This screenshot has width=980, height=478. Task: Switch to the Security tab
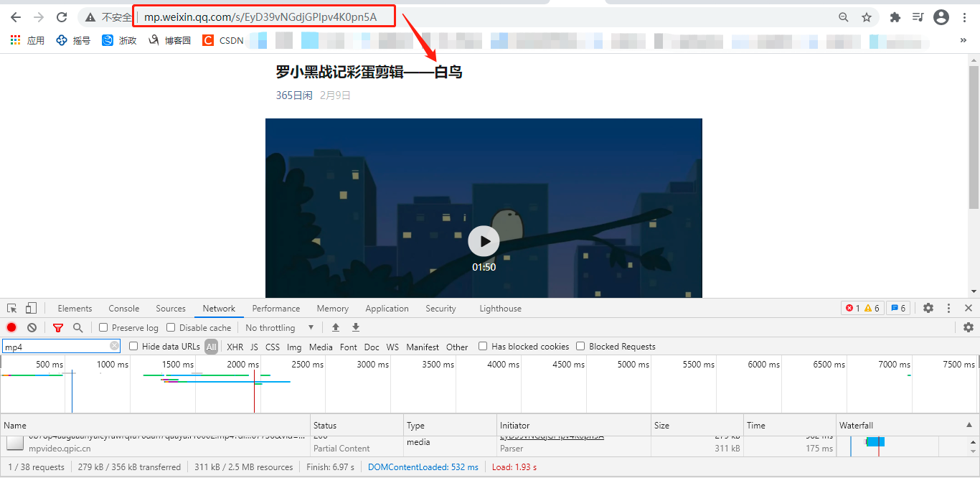440,309
